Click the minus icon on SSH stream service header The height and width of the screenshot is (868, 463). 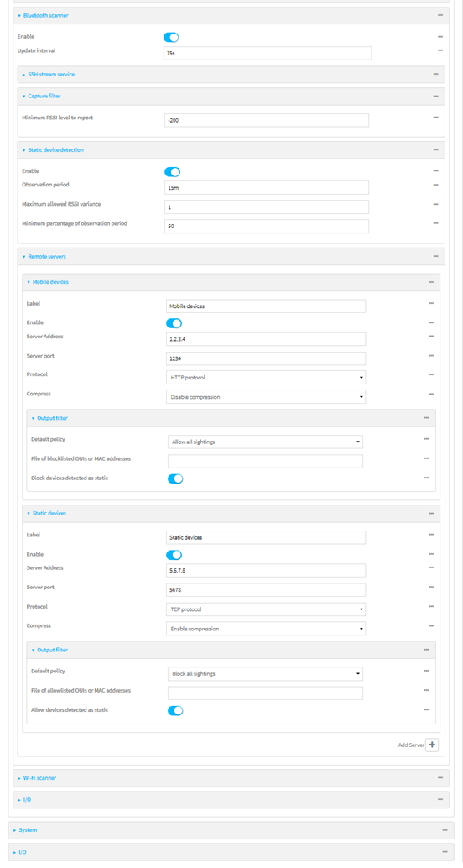click(436, 74)
